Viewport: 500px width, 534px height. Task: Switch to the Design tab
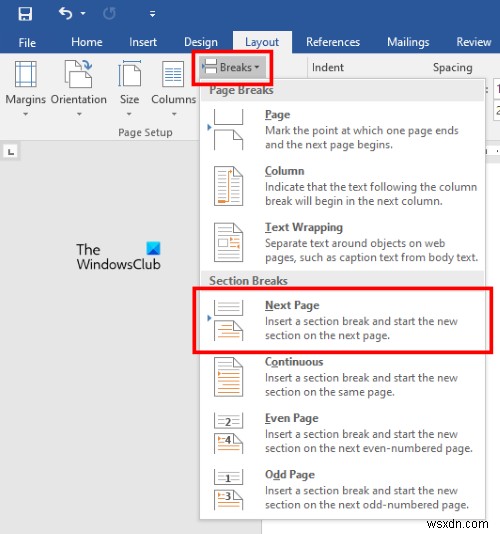(201, 42)
